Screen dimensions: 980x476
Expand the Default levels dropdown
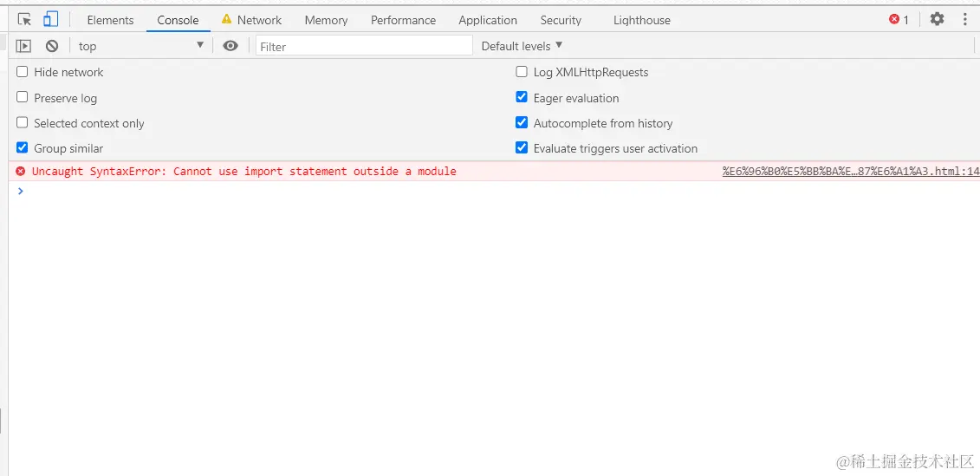click(x=522, y=46)
